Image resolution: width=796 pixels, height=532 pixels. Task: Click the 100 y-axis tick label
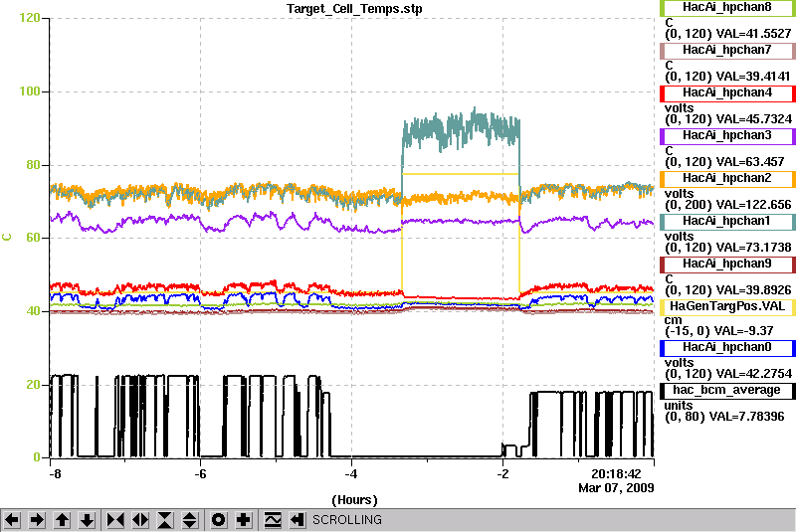(30, 91)
